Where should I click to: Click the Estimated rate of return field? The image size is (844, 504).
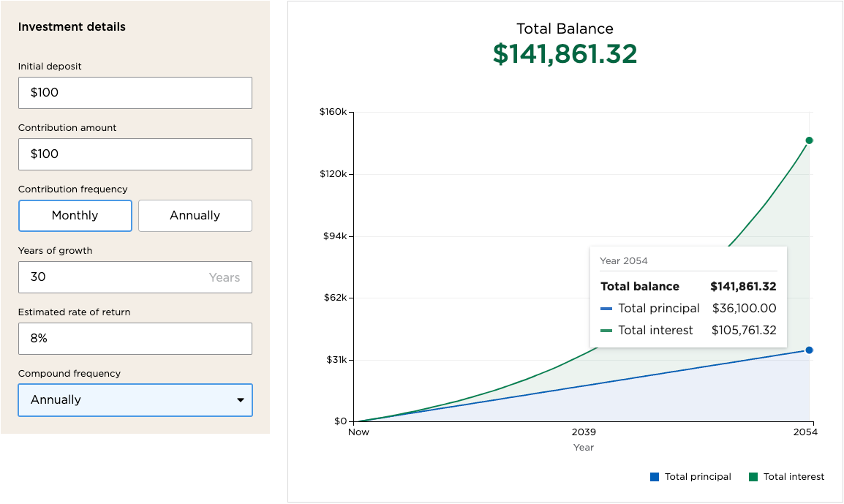[135, 339]
